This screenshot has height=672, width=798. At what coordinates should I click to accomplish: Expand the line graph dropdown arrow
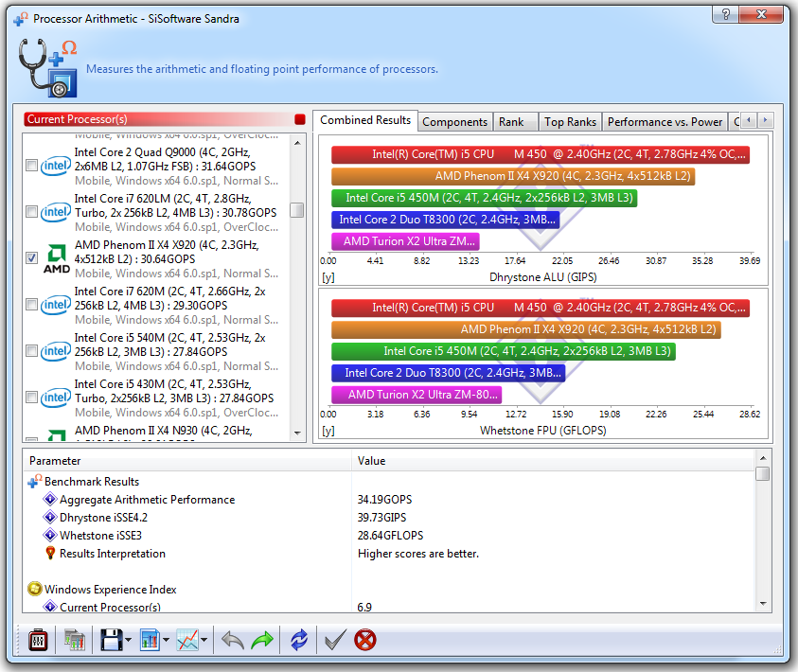(x=204, y=640)
